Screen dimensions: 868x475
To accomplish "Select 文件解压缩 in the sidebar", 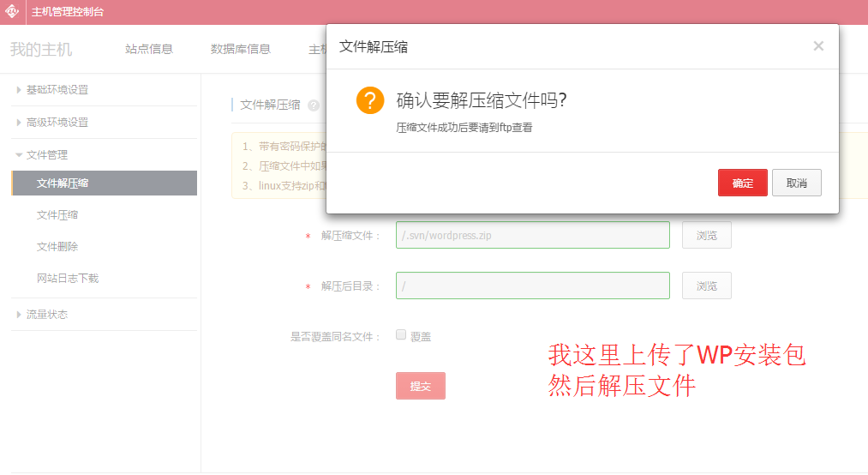I will (x=104, y=183).
